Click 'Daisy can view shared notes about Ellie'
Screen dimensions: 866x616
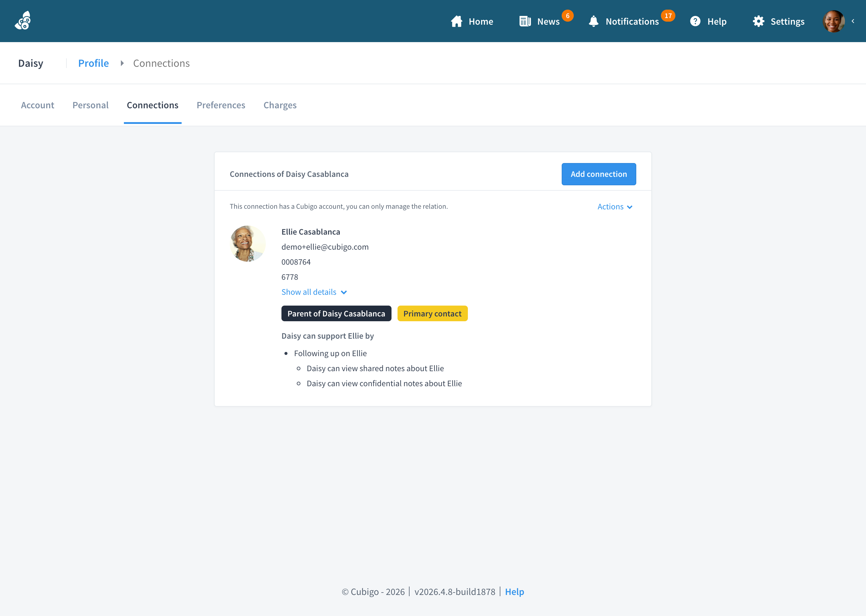(x=375, y=368)
